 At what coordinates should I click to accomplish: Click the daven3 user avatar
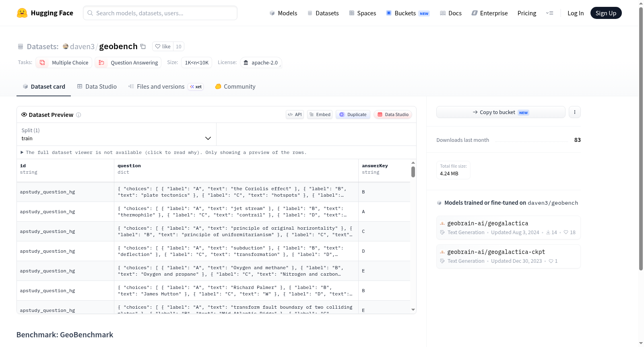coord(66,46)
